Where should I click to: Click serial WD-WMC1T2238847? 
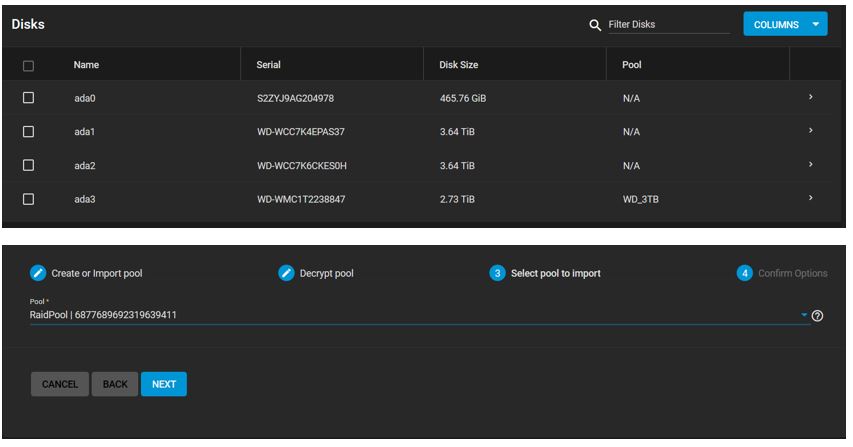[301, 200]
